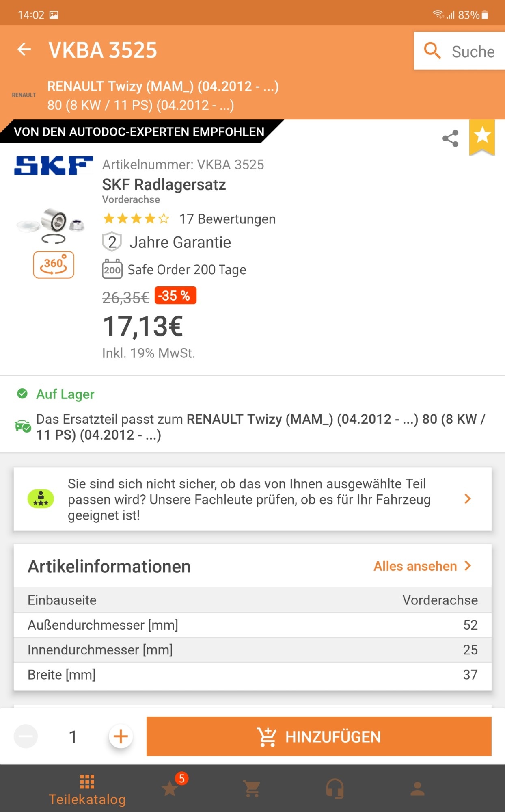This screenshot has width=505, height=812.
Task: Tap the back arrow in header
Action: point(24,50)
